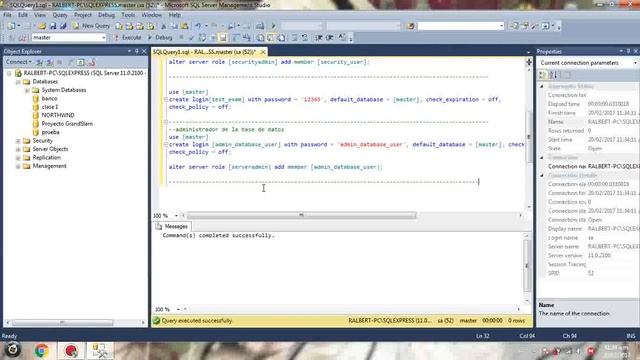The image size is (640, 360).
Task: Switch to the Messages tab
Action: 172,227
